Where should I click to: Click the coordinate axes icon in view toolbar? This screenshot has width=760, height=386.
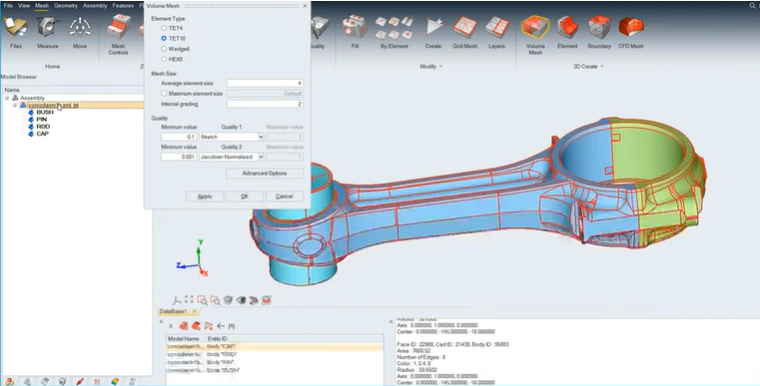[177, 301]
